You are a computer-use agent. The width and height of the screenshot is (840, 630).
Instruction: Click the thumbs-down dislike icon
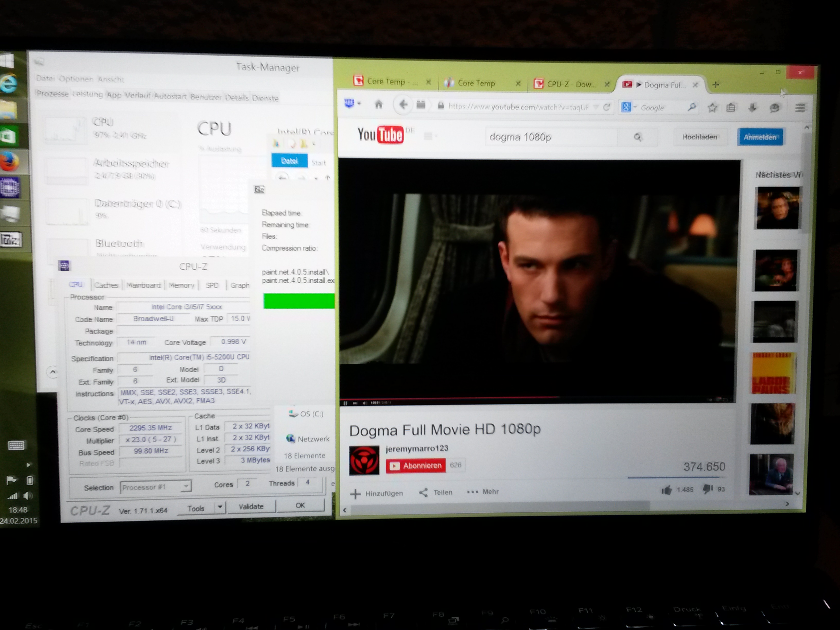[708, 489]
